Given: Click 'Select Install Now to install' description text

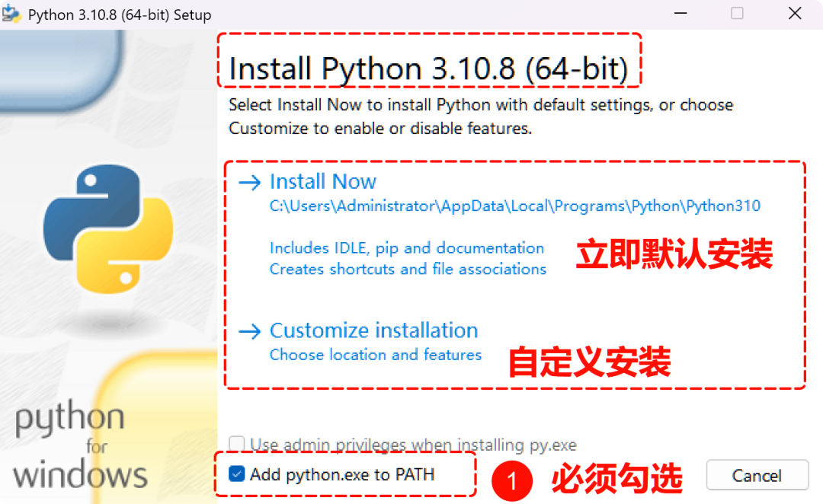Looking at the screenshot, I should pos(481,116).
